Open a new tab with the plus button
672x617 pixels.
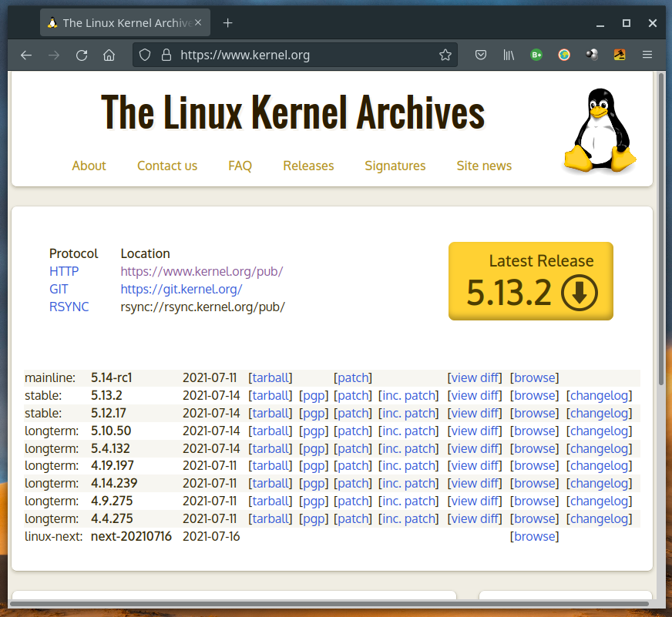pos(227,23)
